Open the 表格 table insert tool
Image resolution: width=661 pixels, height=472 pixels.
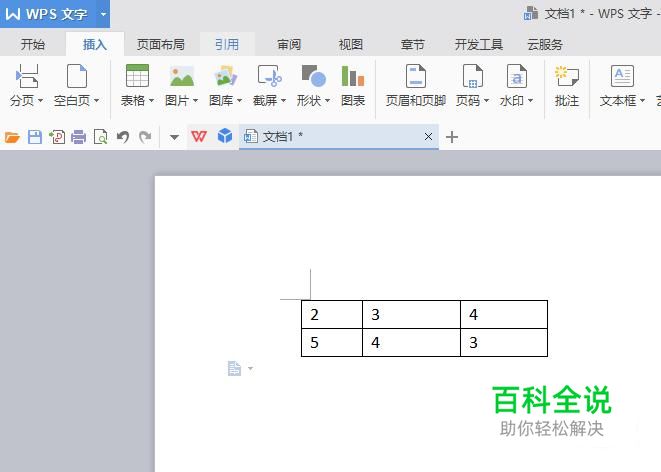pos(137,76)
